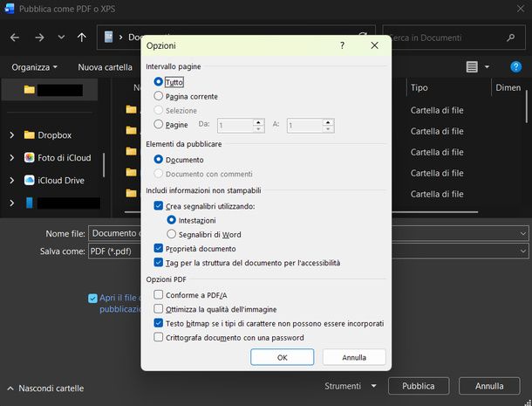This screenshot has height=406, width=532.
Task: Expand the iCloud Drive tree item
Action: (x=12, y=180)
